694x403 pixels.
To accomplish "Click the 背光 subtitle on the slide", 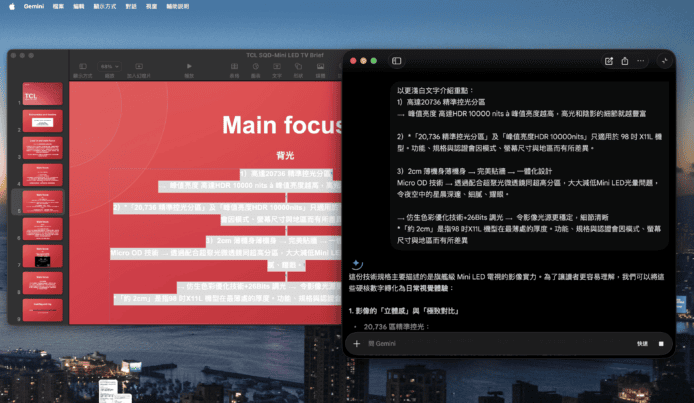I will tap(285, 155).
